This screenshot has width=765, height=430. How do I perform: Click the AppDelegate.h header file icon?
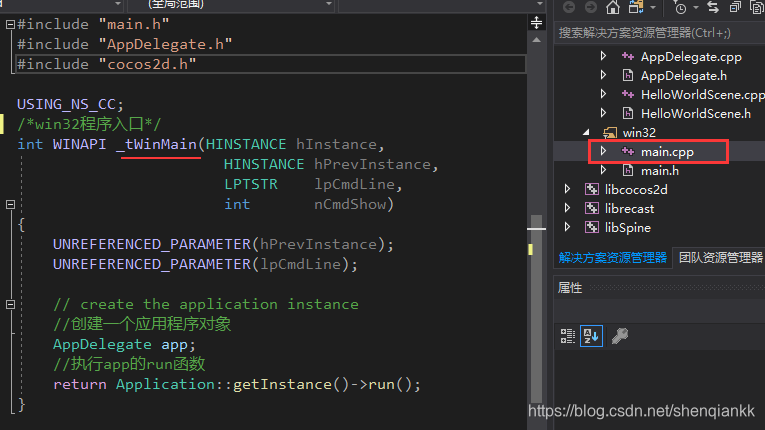[x=628, y=75]
